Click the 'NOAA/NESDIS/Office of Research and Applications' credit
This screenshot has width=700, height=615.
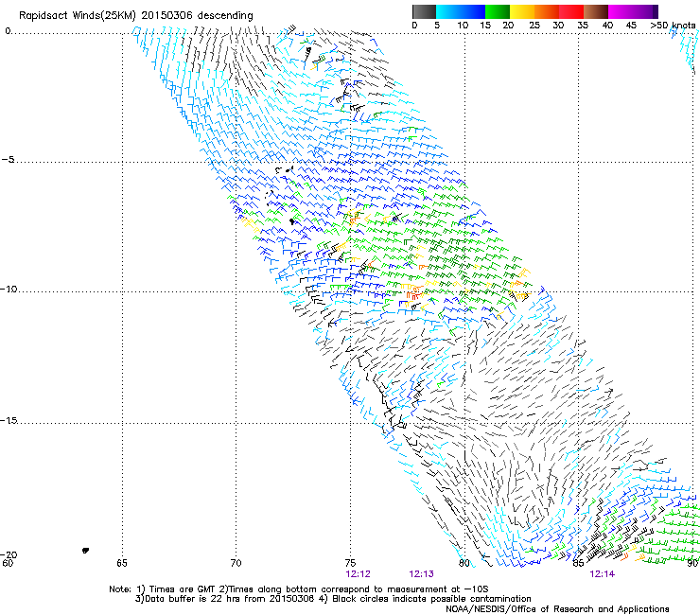click(x=557, y=609)
